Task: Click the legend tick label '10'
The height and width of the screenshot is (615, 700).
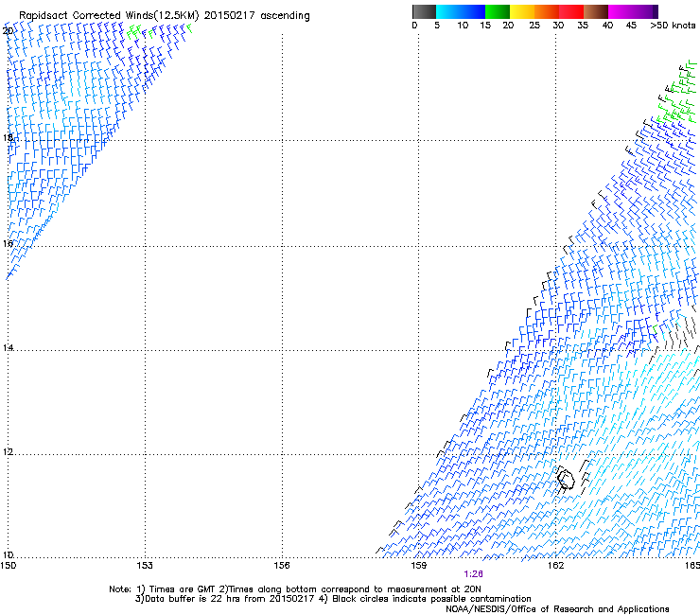Action: click(x=463, y=26)
